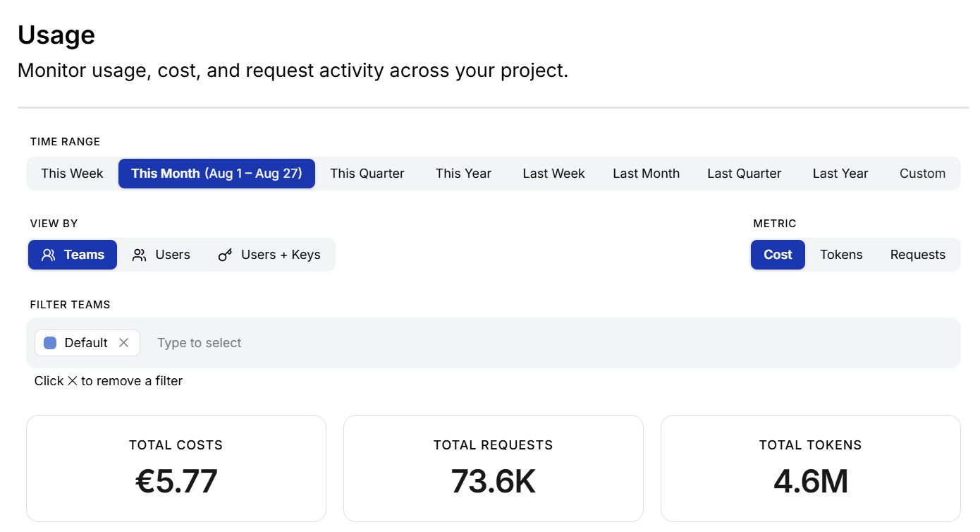Viewport: 980px width, 532px height.
Task: Click the Users people icon
Action: click(x=140, y=255)
